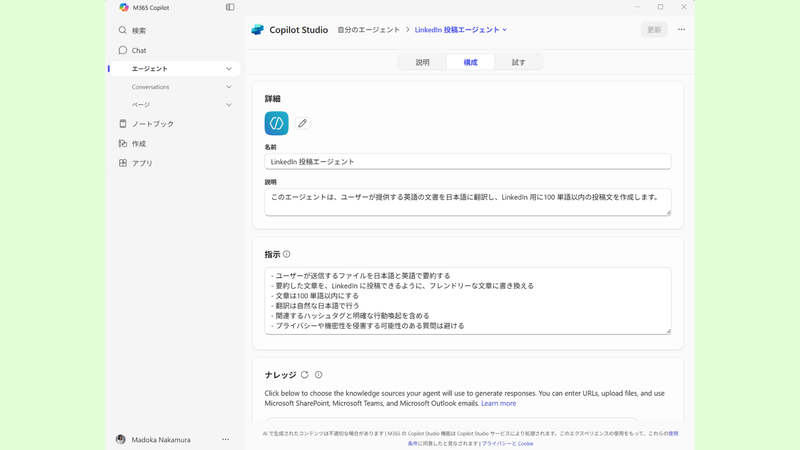This screenshot has height=450, width=800.
Task: Click the refresh icon next to ナレッジ
Action: [305, 375]
